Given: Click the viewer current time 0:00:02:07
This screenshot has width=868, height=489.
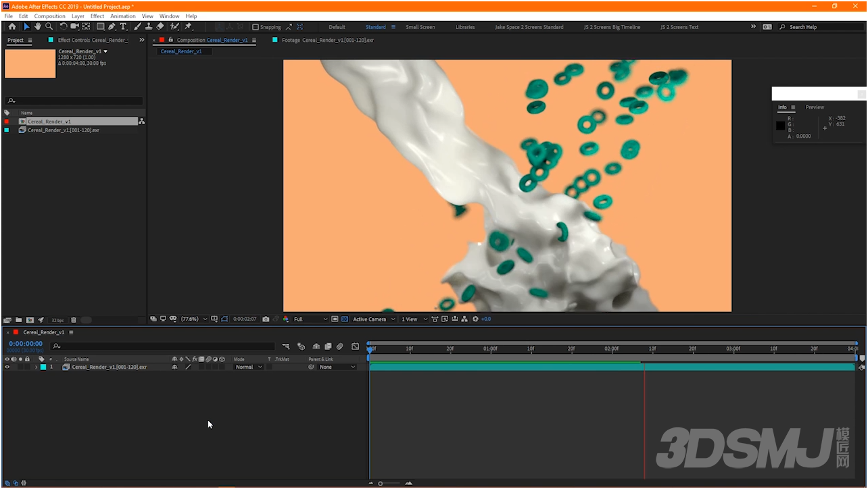Looking at the screenshot, I should [x=245, y=319].
